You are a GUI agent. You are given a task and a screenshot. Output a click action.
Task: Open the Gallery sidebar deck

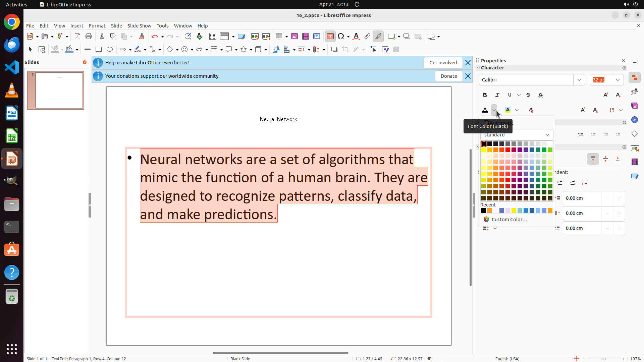(634, 106)
